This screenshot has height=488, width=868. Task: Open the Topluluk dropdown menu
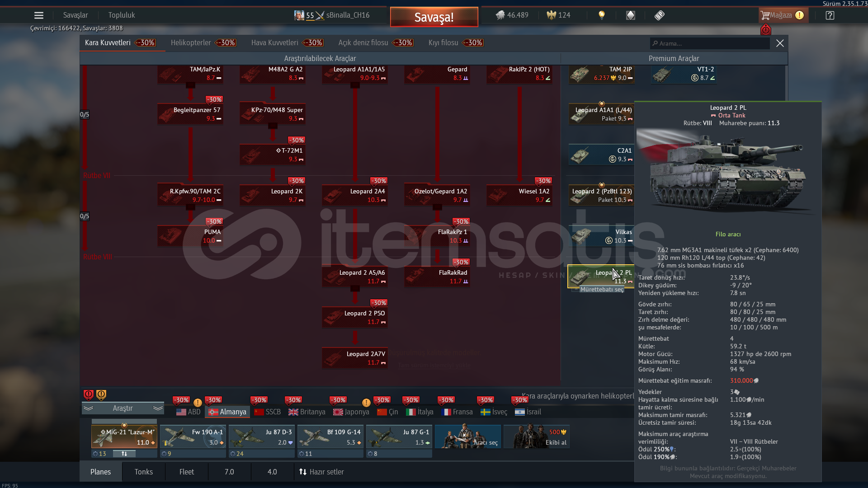pyautogui.click(x=122, y=15)
